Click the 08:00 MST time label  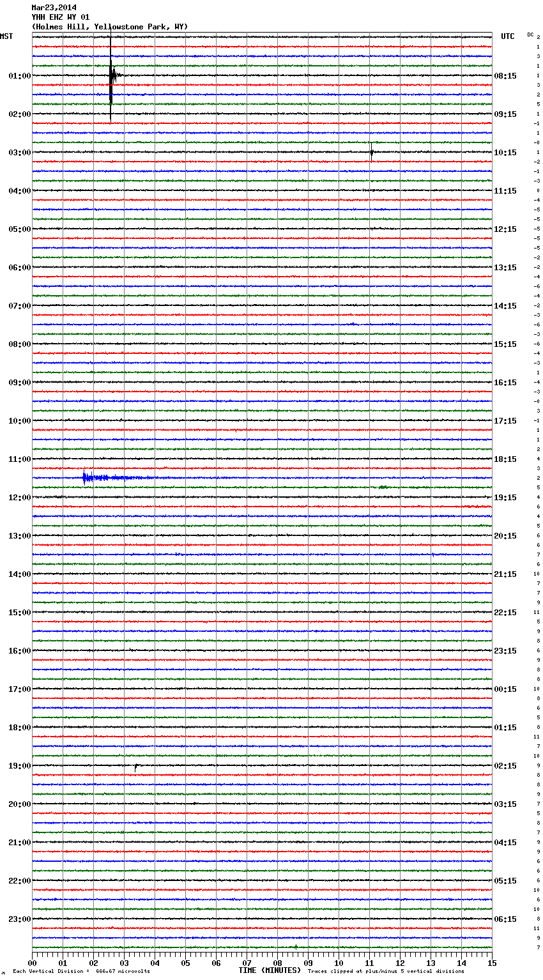coord(20,344)
